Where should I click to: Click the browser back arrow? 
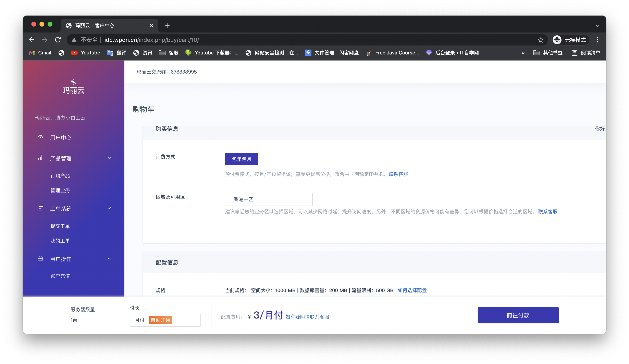32,40
